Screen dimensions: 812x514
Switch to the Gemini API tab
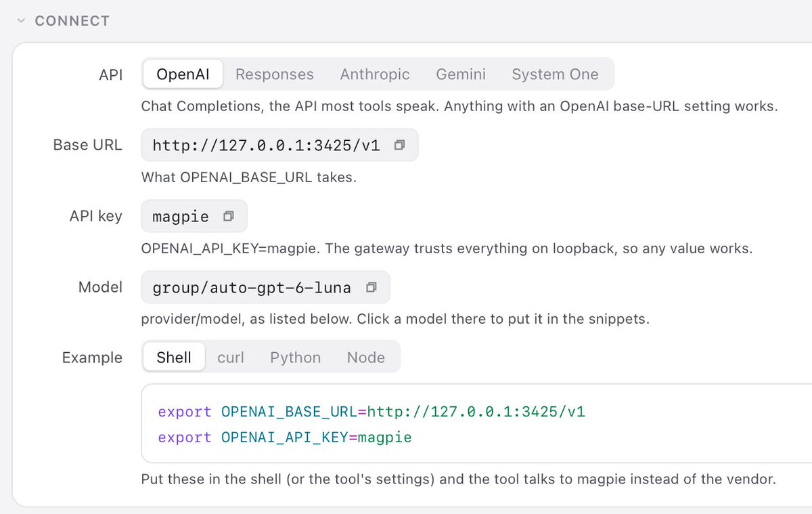click(x=461, y=74)
